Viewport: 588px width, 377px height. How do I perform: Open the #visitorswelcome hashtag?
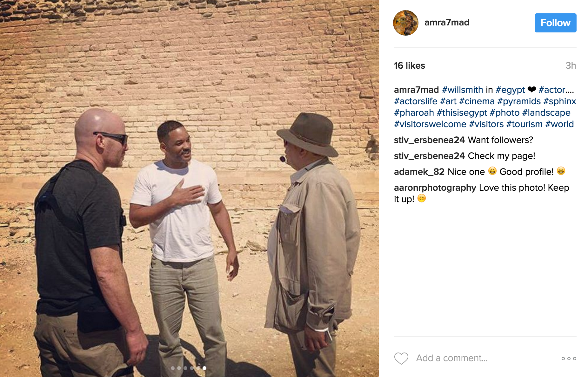(x=430, y=124)
